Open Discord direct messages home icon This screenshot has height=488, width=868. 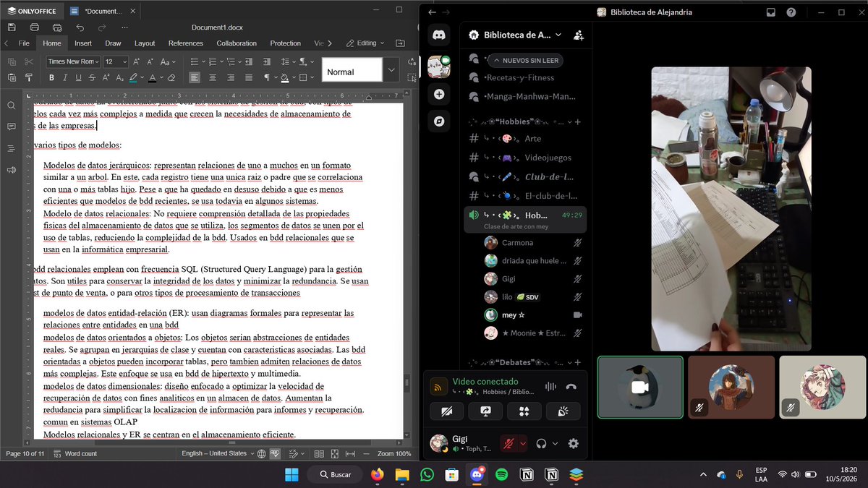[439, 35]
